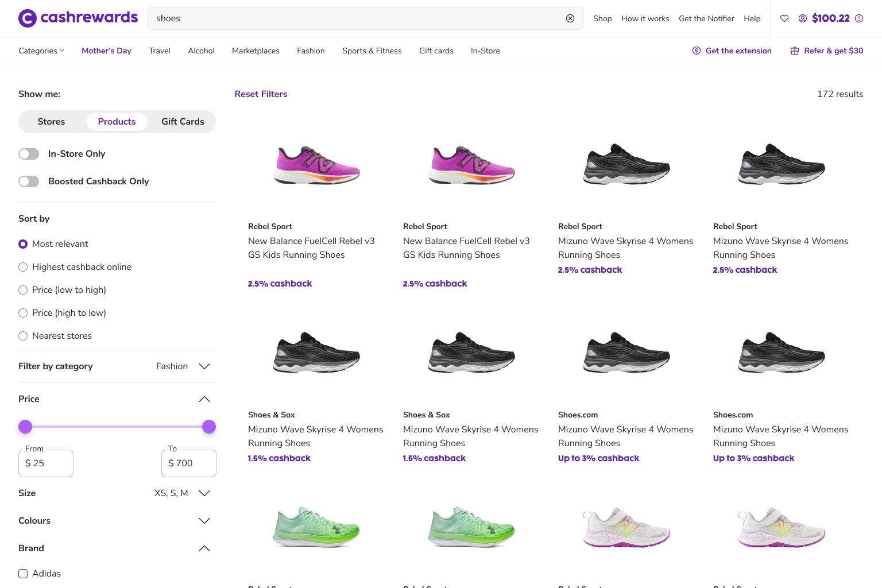This screenshot has height=588, width=882.
Task: Open first Shoes & Sox Mizuno shoe thumbnail
Action: (316, 353)
